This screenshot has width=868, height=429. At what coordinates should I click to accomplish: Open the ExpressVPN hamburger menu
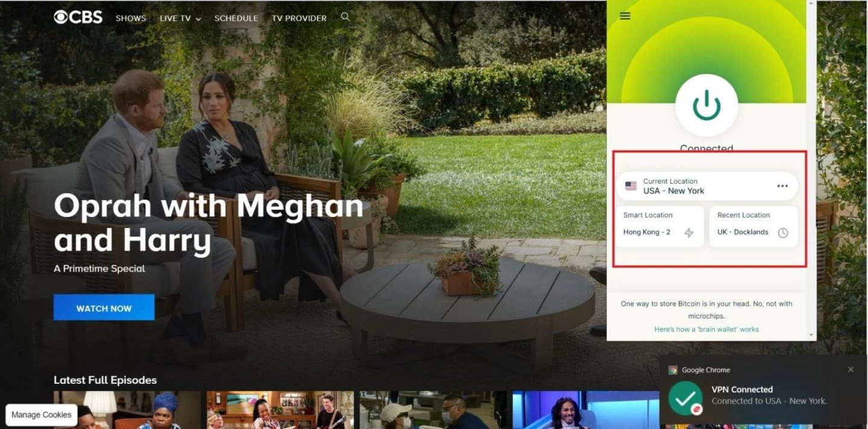pyautogui.click(x=625, y=16)
